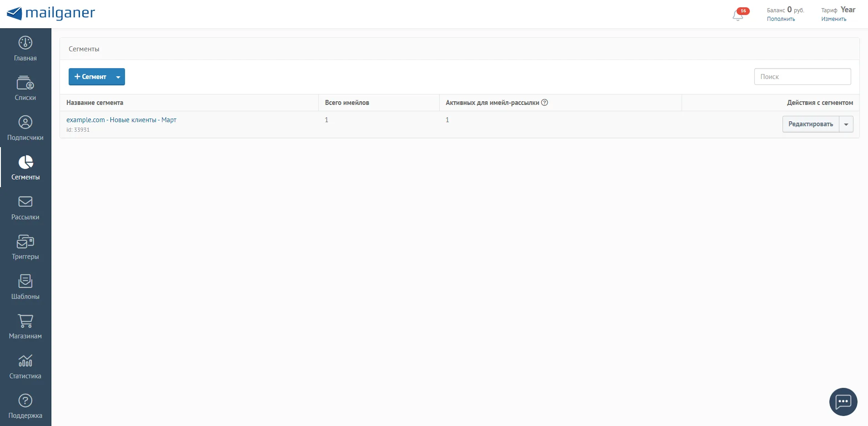Expand the Редактировать dropdown arrow
Viewport: 868px width, 426px height.
point(846,124)
